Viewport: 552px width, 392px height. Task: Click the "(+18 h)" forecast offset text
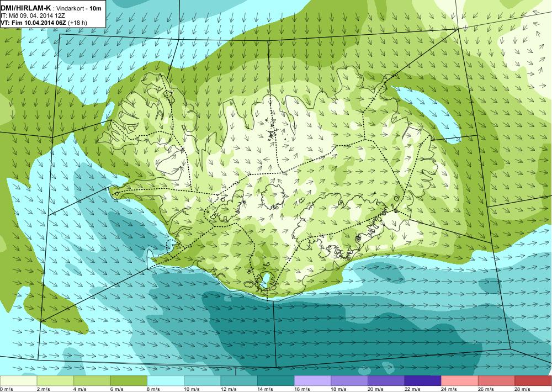[x=77, y=23]
